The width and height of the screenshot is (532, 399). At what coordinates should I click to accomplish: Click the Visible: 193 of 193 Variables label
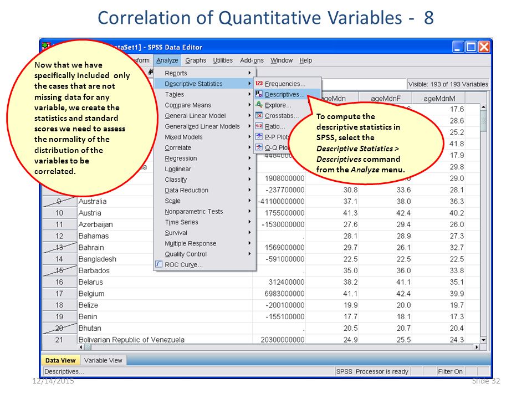(x=448, y=84)
